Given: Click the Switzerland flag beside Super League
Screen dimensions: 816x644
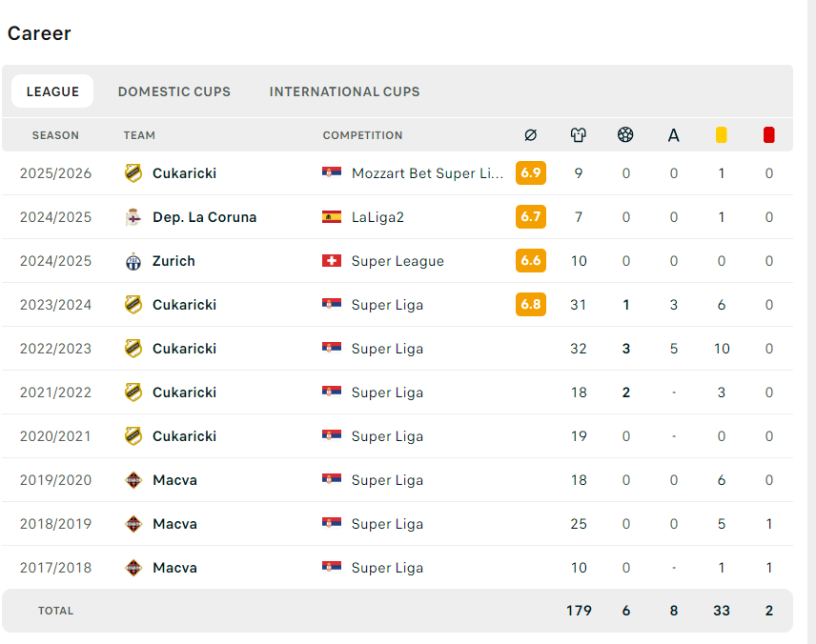Looking at the screenshot, I should (x=332, y=261).
